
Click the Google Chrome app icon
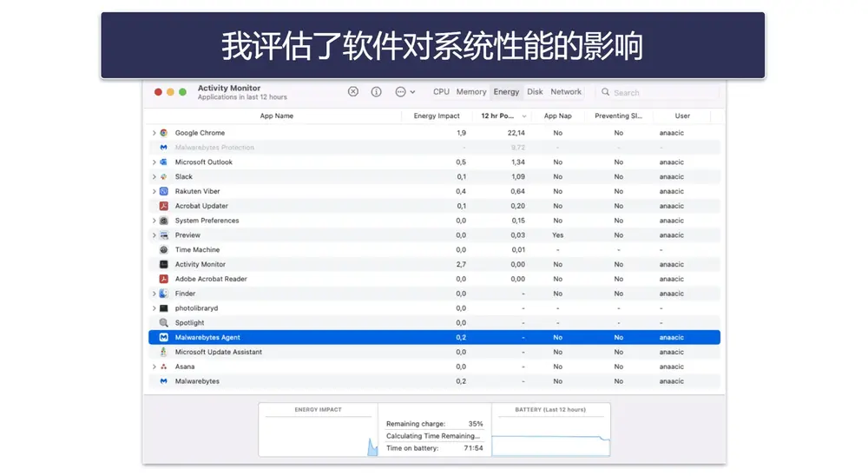[163, 133]
